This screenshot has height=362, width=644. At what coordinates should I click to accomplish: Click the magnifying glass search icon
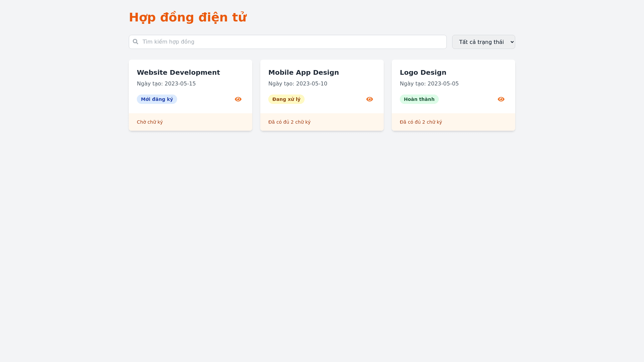[x=136, y=42]
